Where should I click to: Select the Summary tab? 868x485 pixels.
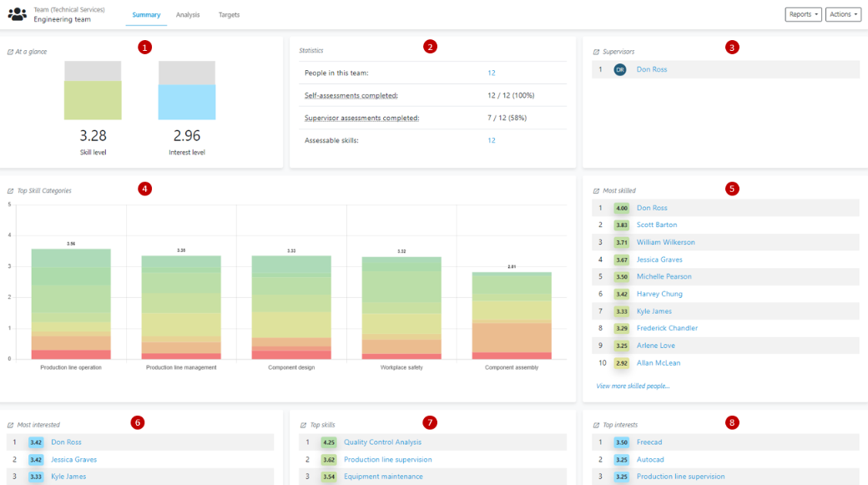pyautogui.click(x=146, y=15)
